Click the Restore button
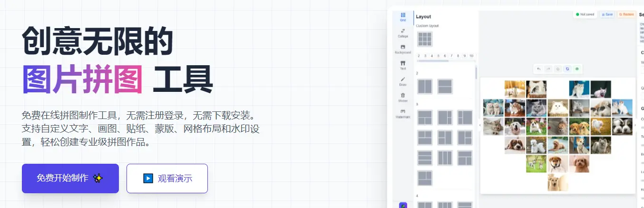 626,14
